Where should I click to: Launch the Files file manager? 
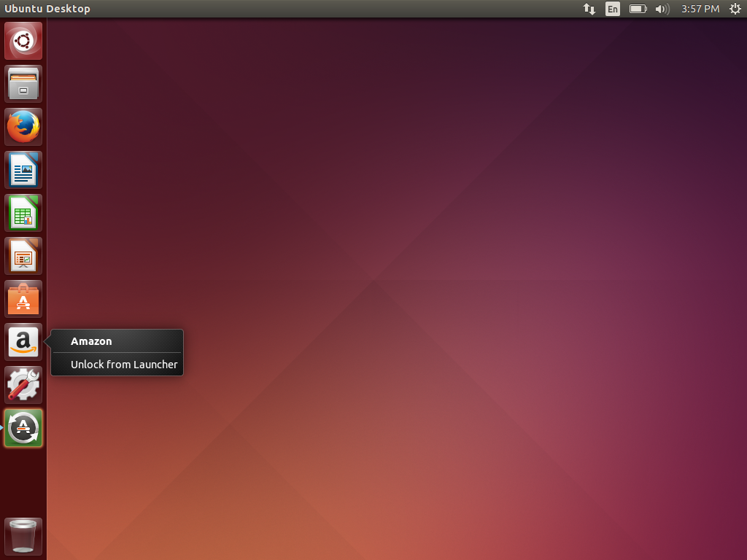(23, 83)
